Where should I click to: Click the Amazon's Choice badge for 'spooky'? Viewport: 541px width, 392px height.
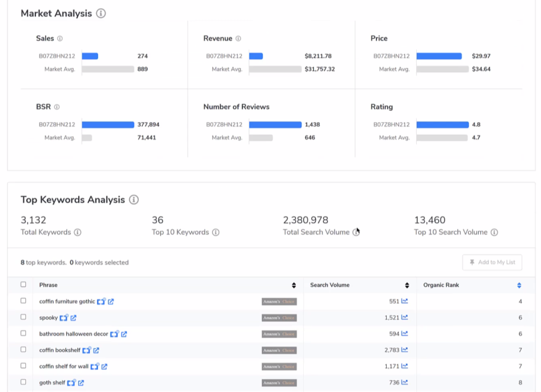tap(279, 318)
